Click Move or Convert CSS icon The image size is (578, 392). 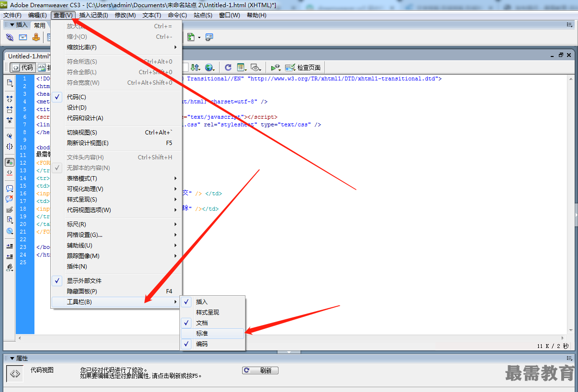point(10,231)
